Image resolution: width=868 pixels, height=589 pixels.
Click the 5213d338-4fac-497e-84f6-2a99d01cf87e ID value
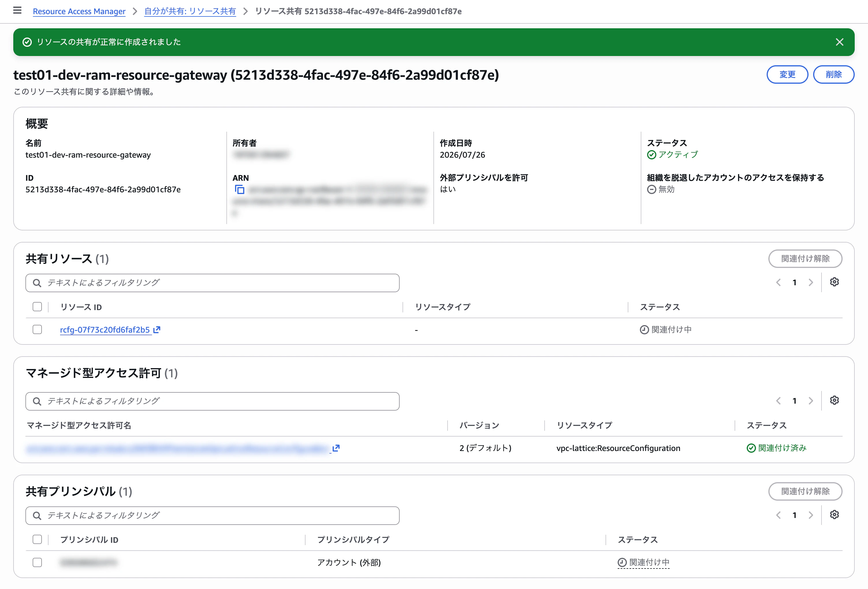point(103,190)
